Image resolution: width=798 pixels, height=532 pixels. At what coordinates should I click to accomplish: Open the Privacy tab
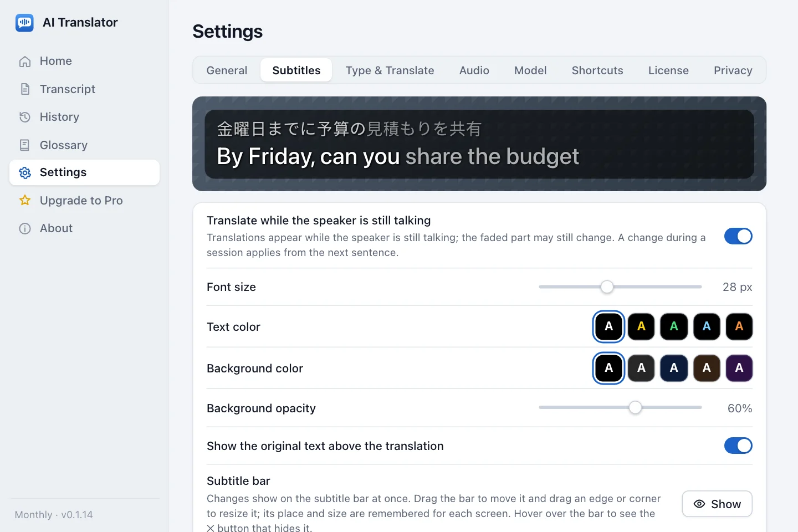pos(733,70)
